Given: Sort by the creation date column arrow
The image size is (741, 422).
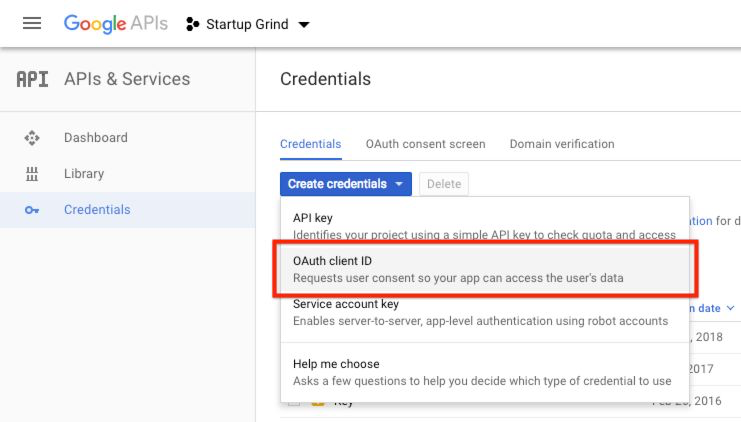Looking at the screenshot, I should point(731,309).
